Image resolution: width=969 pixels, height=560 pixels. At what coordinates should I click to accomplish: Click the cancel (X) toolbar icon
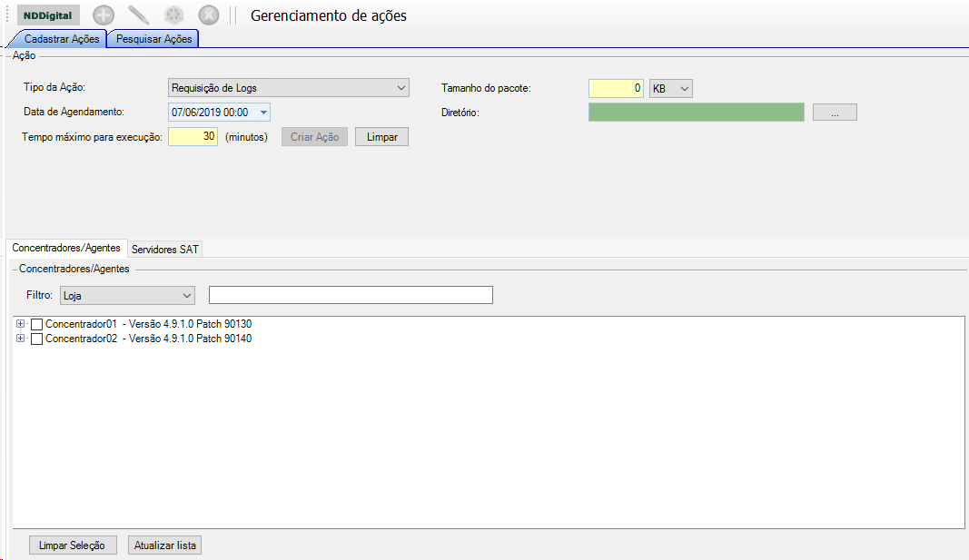pos(209,15)
